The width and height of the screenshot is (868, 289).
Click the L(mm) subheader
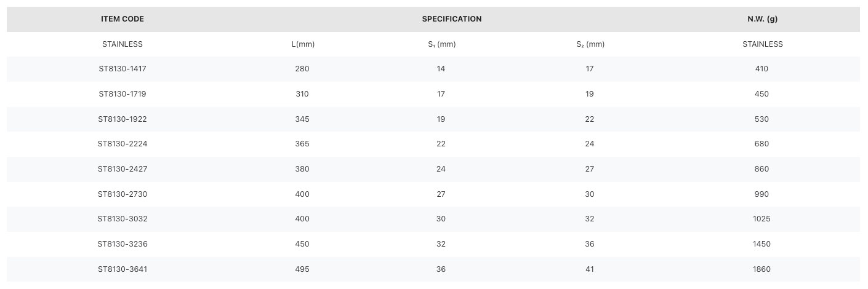(303, 44)
